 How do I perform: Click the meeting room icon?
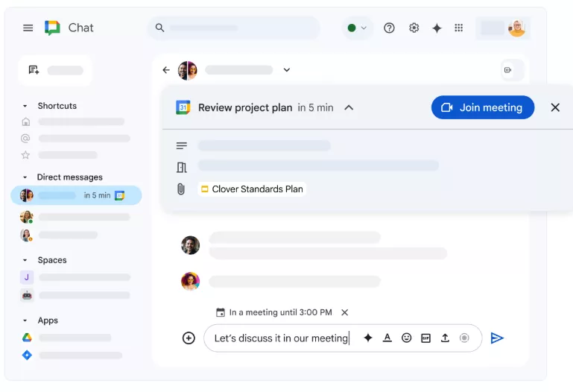[182, 168]
